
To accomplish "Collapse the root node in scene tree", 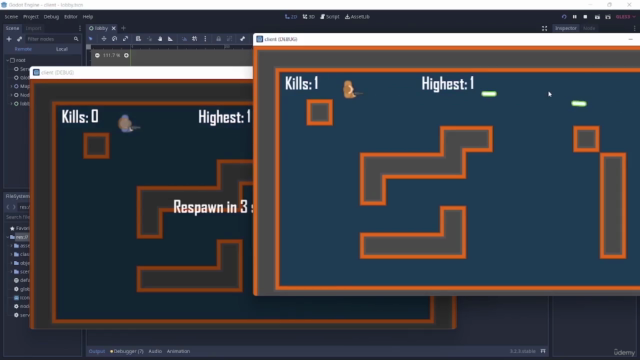I will point(7,60).
